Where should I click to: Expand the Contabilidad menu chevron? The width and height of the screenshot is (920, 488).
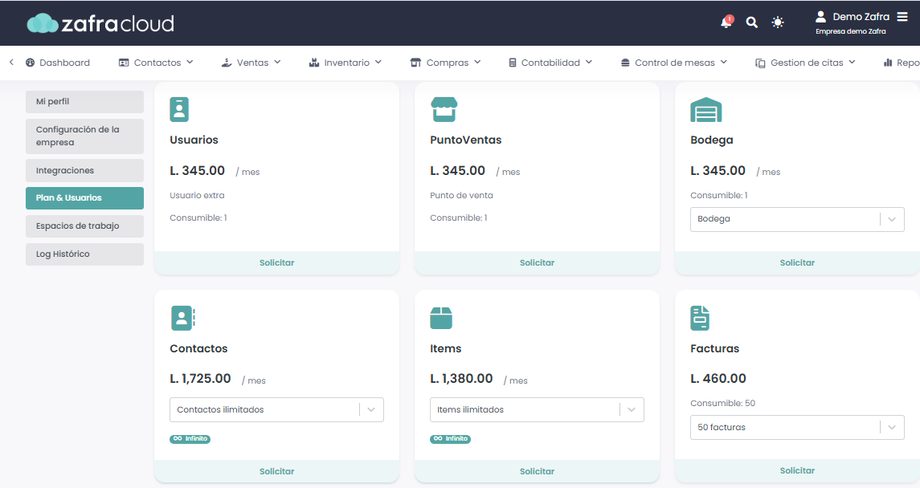click(x=589, y=62)
